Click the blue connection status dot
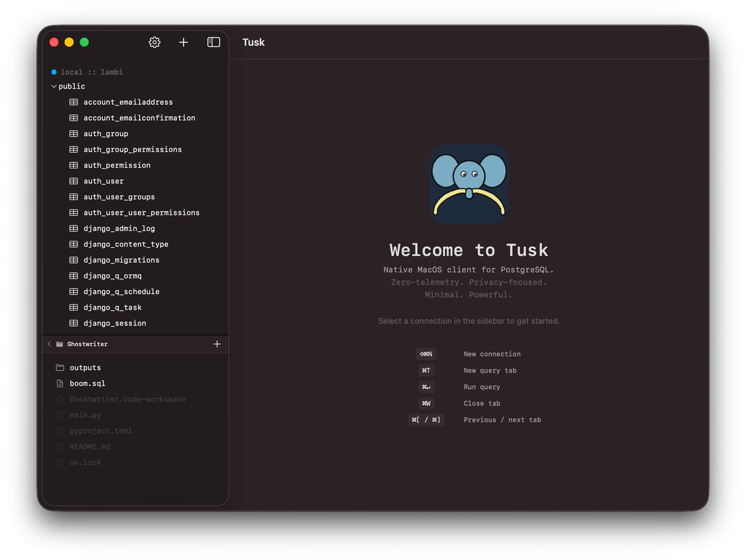Viewport: 746px width, 560px height. point(54,72)
